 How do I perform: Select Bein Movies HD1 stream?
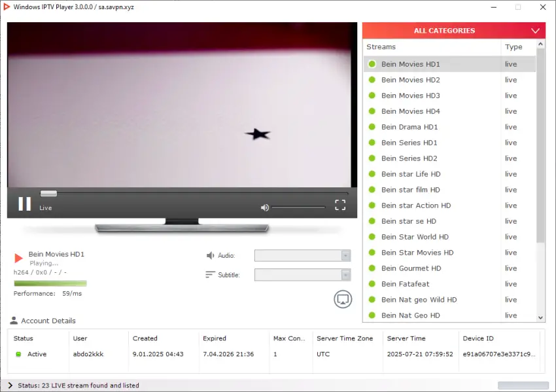tap(449, 64)
